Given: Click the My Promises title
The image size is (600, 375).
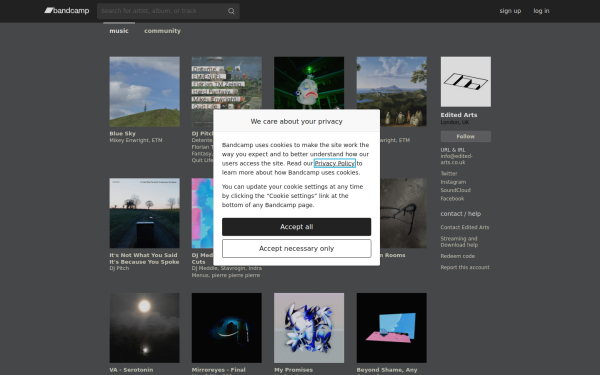Looking at the screenshot, I should [293, 370].
